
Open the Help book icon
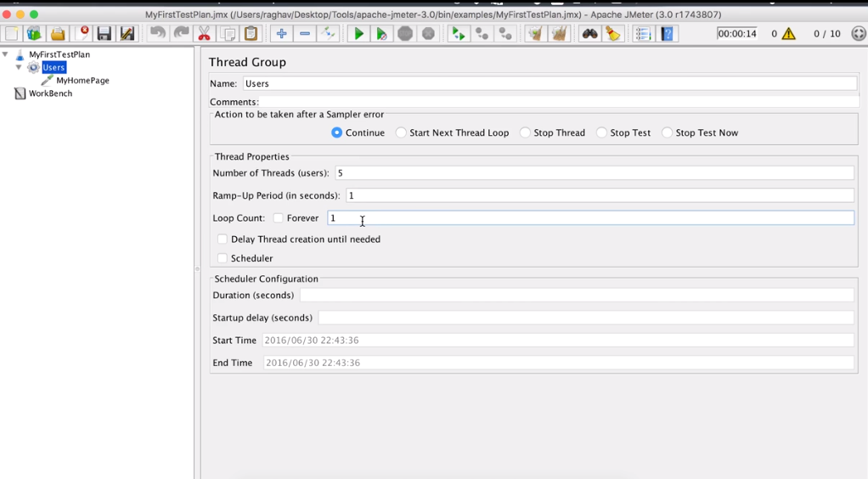click(x=667, y=34)
